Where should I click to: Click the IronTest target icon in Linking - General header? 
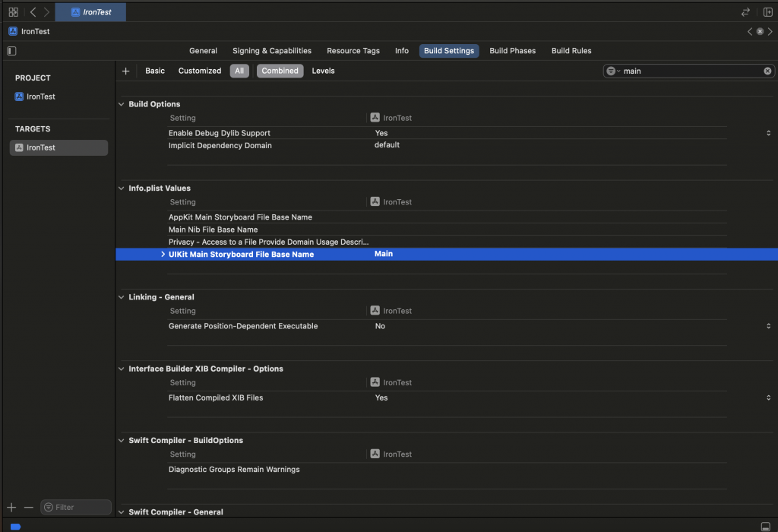(x=375, y=310)
